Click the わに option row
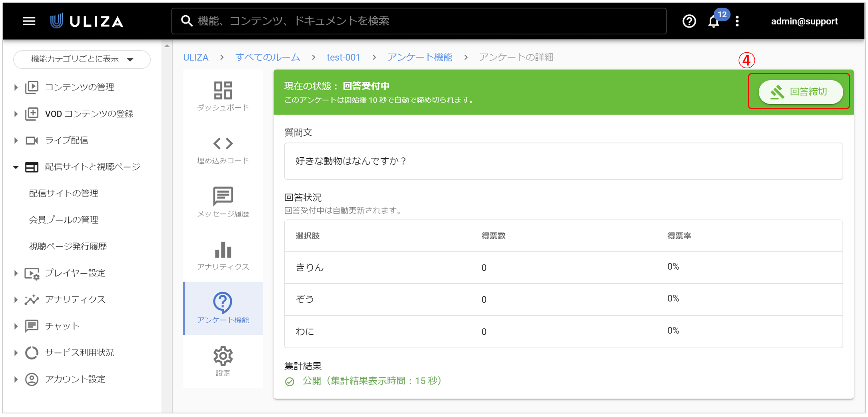Image resolution: width=868 pixels, height=417 pixels. point(563,332)
